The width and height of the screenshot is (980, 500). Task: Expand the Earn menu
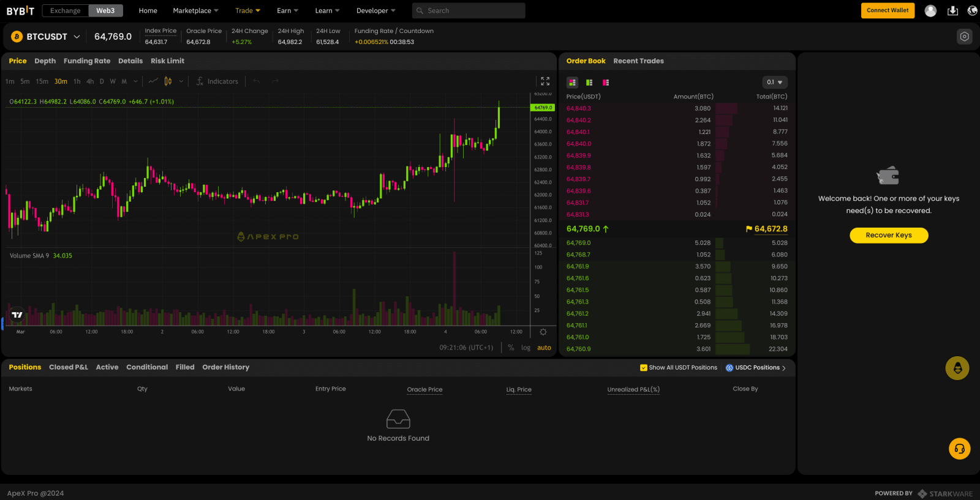coord(287,10)
